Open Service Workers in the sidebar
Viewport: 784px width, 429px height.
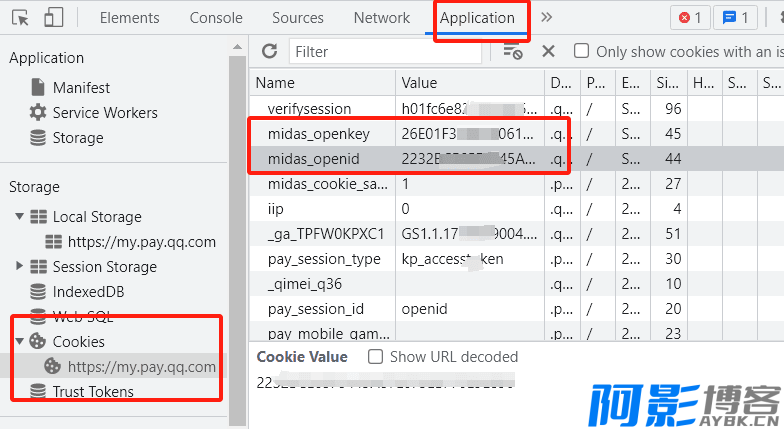pyautogui.click(x=105, y=113)
